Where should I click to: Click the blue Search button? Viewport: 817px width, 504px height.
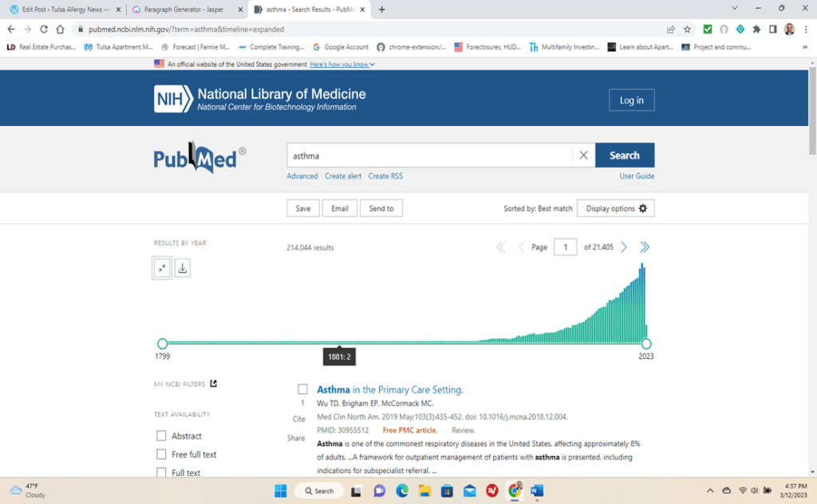pos(624,156)
